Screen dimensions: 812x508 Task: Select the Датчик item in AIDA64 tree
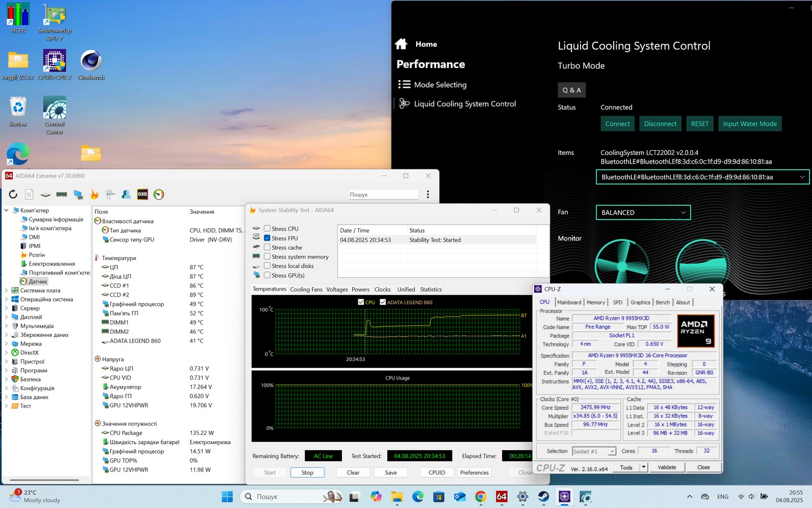point(38,281)
